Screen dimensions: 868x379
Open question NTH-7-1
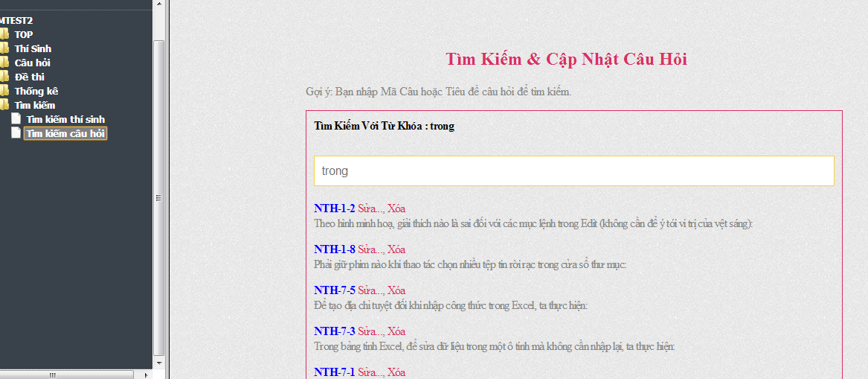335,372
